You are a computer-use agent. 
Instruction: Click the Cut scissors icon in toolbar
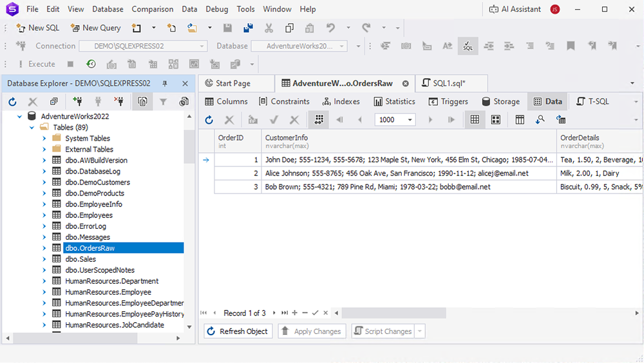coord(269,28)
